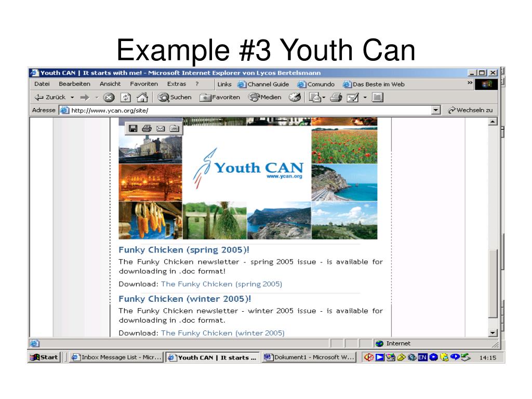Screen dimensions: 532x399
Task: Click the scrollbar up arrow
Action: [494, 122]
